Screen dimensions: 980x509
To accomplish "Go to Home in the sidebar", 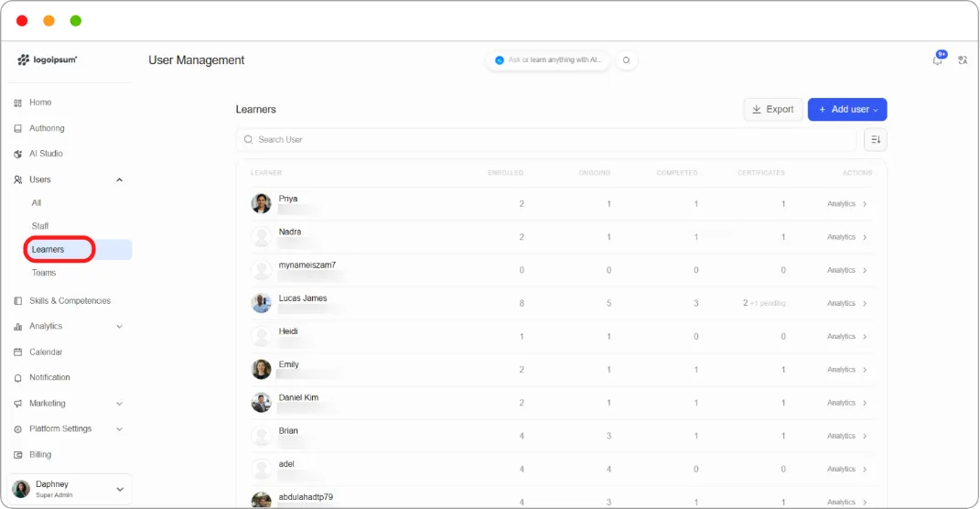I will (x=40, y=103).
